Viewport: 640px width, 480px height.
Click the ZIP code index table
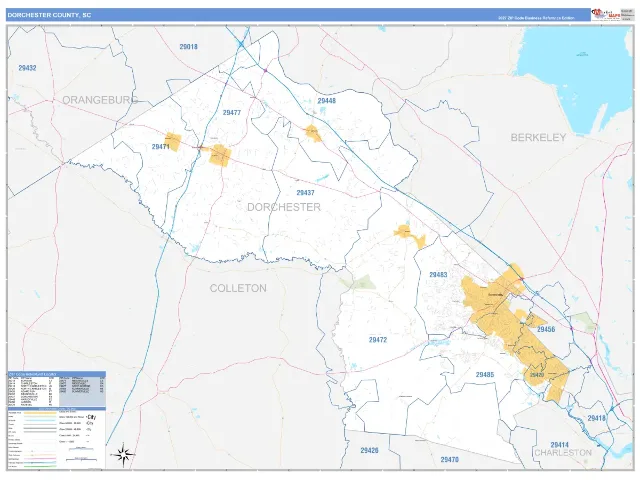coord(57,388)
